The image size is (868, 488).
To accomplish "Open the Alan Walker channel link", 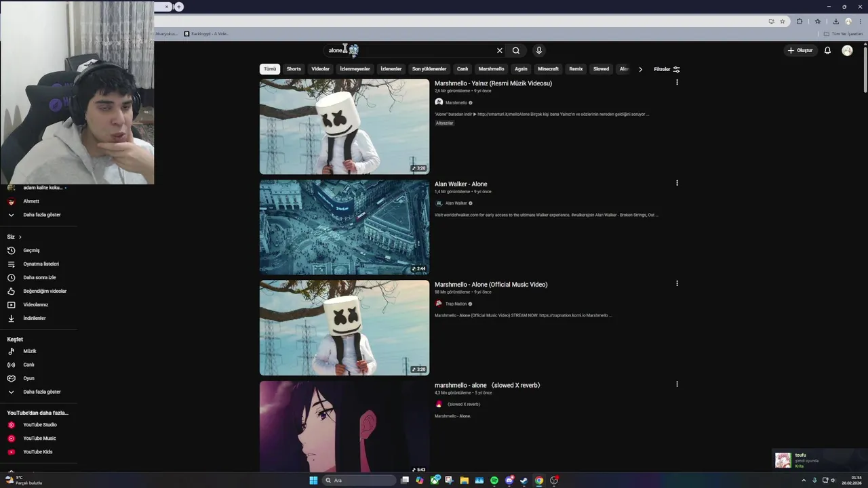I will [x=456, y=203].
